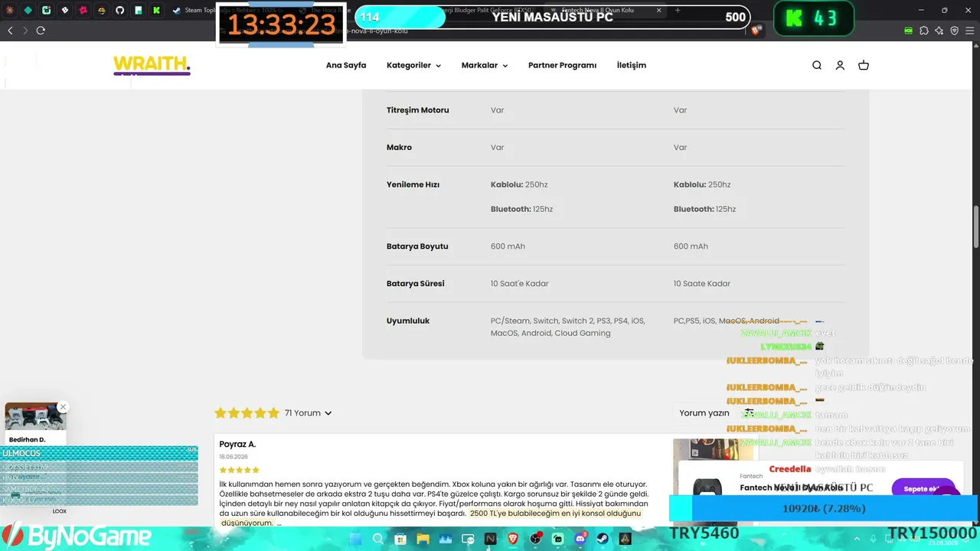Click the Yorum yazın button
980x551 pixels.
click(x=704, y=413)
